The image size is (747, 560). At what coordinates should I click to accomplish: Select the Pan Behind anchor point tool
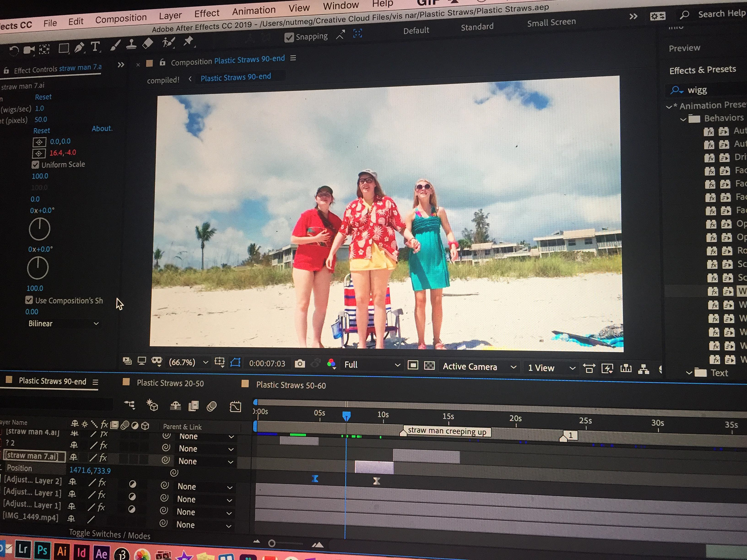tap(44, 49)
